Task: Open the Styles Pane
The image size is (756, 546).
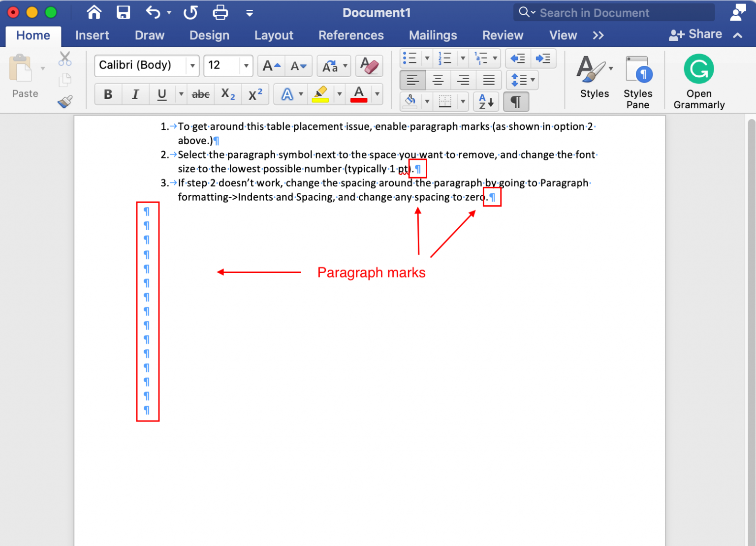Action: pyautogui.click(x=637, y=79)
